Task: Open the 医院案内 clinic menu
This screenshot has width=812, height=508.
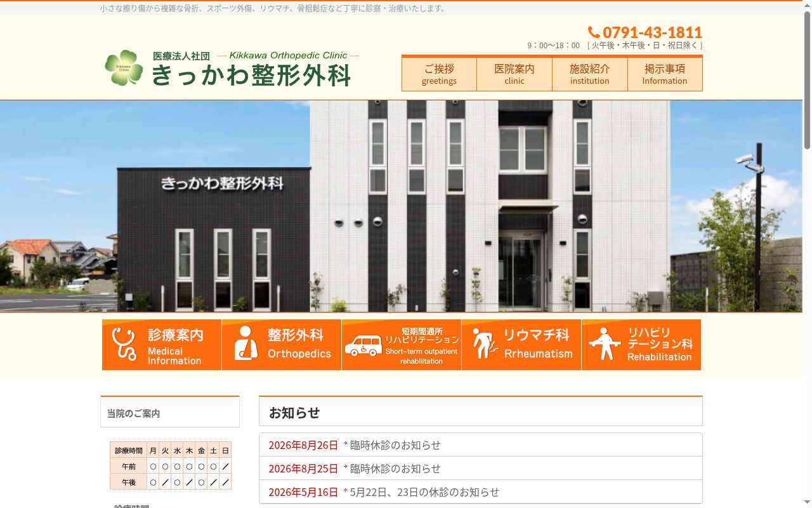Action: pyautogui.click(x=514, y=74)
